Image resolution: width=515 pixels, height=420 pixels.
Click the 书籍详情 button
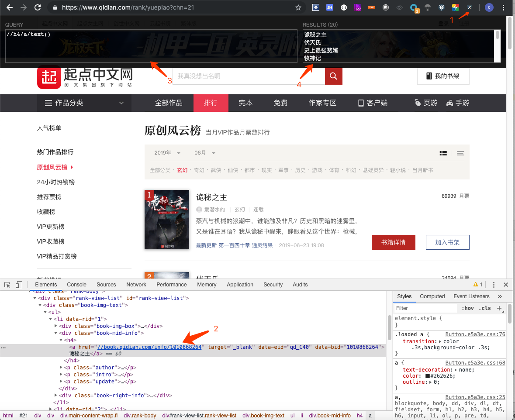coord(394,242)
